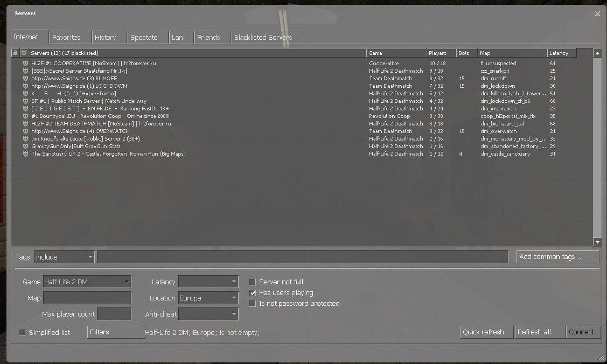The height and width of the screenshot is (364, 607).
Task: Switch to the Favorites tab
Action: coord(70,38)
